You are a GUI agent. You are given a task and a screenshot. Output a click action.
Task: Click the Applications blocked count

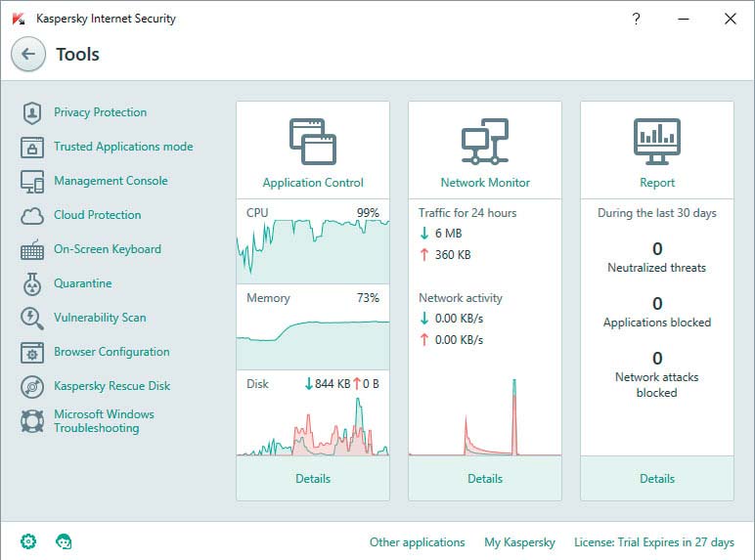657,304
